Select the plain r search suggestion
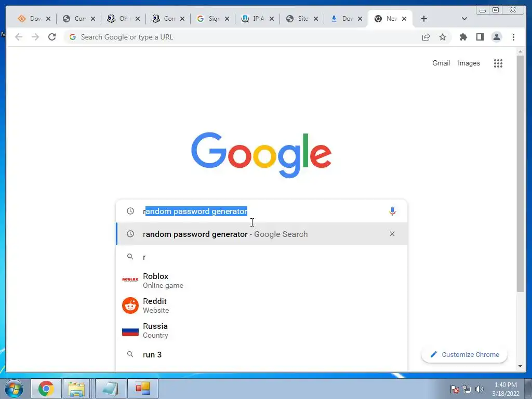This screenshot has width=532, height=399. [x=262, y=257]
